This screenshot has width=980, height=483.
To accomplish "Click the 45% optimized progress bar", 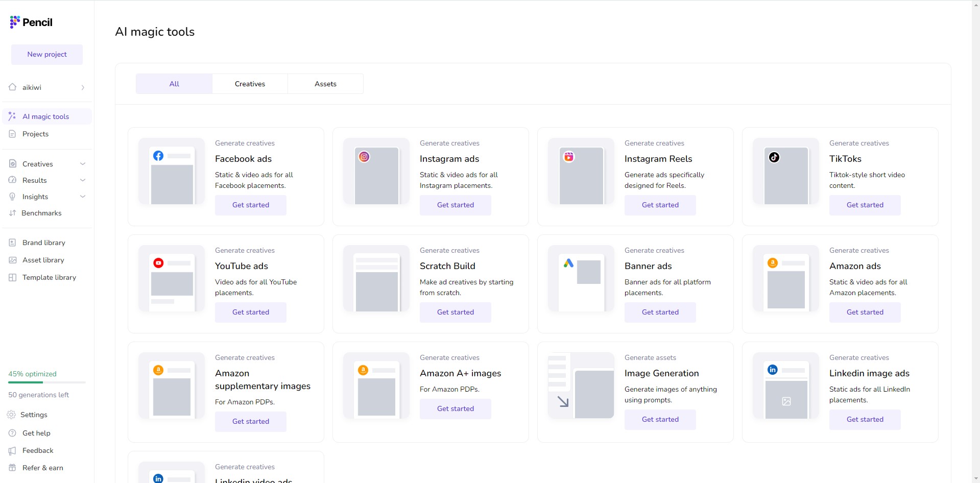I will tap(47, 382).
